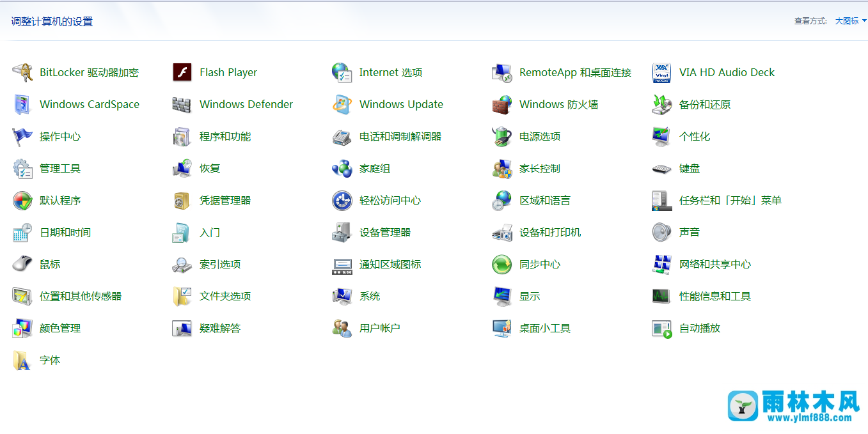Click the 鼠标 mouse icon
The image size is (868, 434).
22,265
